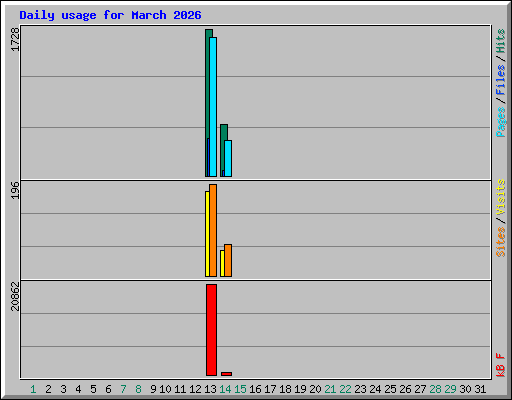Click the tall red KB bar for day 13
Image resolution: width=512 pixels, height=400 pixels.
coord(211,330)
